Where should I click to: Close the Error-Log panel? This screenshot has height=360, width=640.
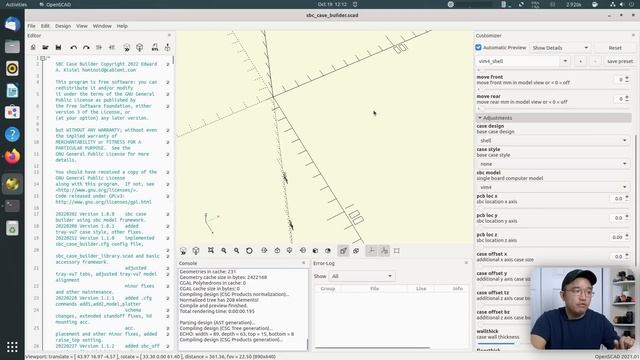[466, 263]
